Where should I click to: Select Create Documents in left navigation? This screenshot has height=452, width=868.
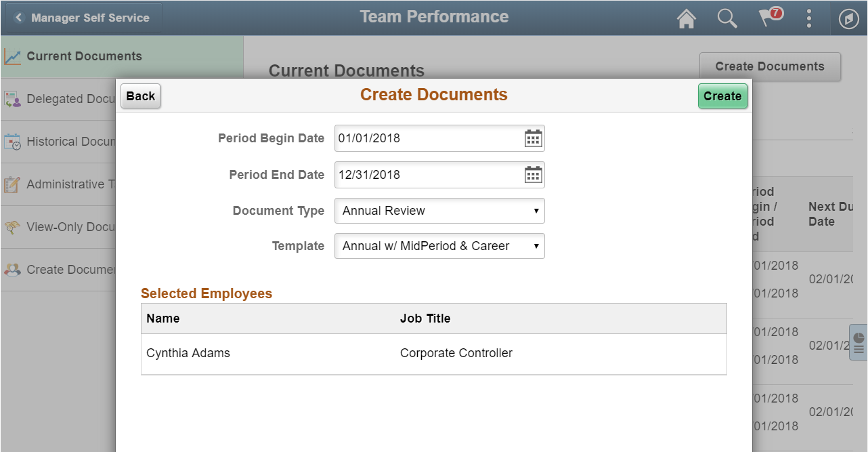(58, 270)
